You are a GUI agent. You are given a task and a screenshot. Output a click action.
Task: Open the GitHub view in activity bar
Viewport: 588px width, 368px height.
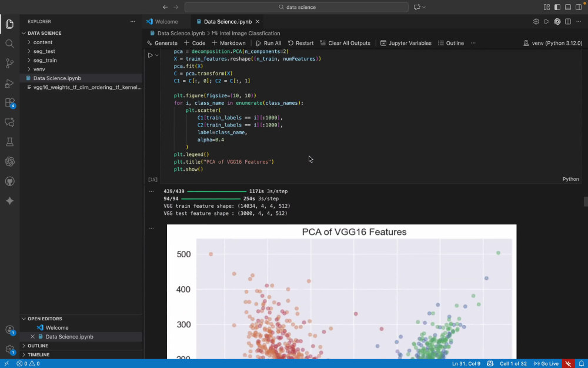[10, 181]
